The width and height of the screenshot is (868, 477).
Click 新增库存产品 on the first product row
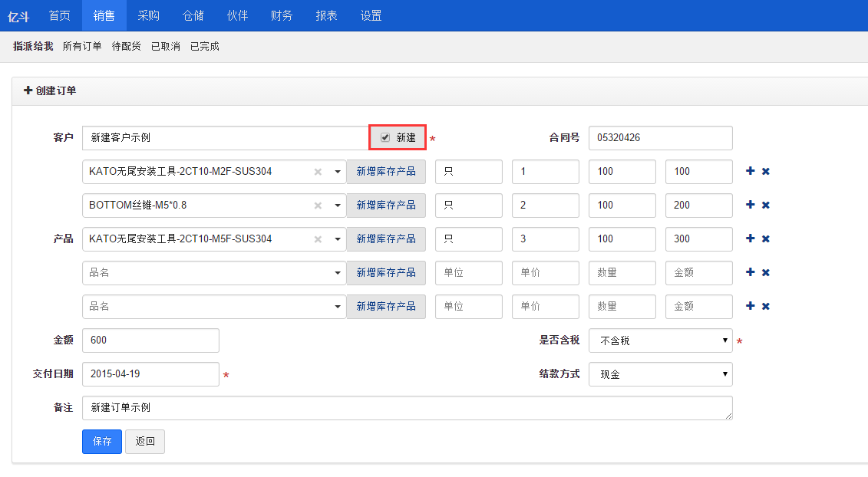coord(386,171)
